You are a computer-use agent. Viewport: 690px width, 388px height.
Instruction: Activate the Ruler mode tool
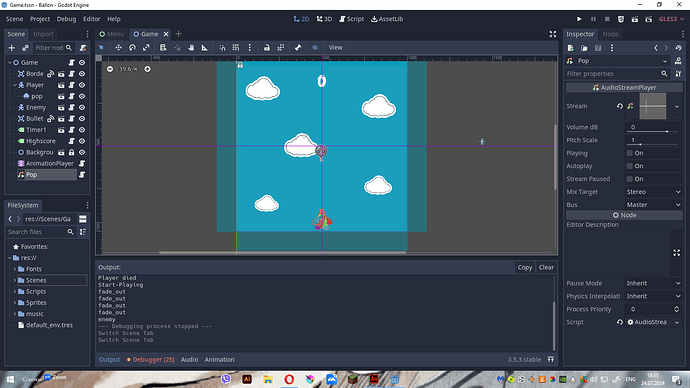205,48
